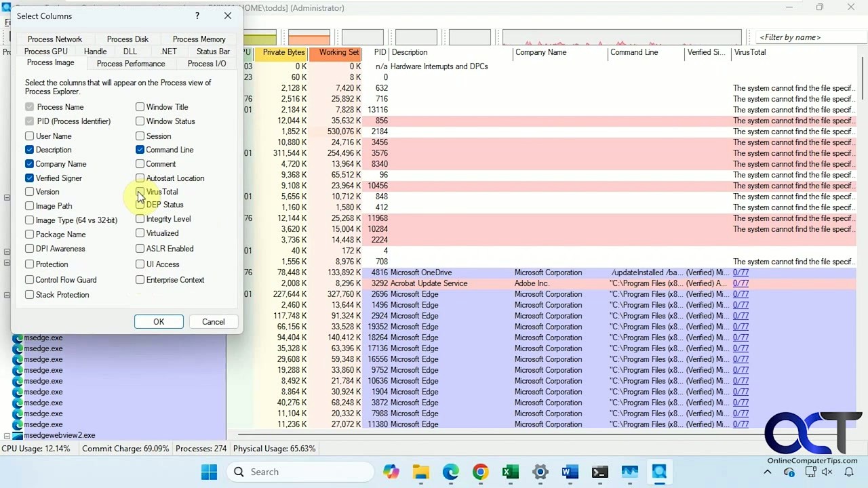Open Microsoft Word from the taskbar
This screenshot has width=868, height=488.
pyautogui.click(x=570, y=471)
